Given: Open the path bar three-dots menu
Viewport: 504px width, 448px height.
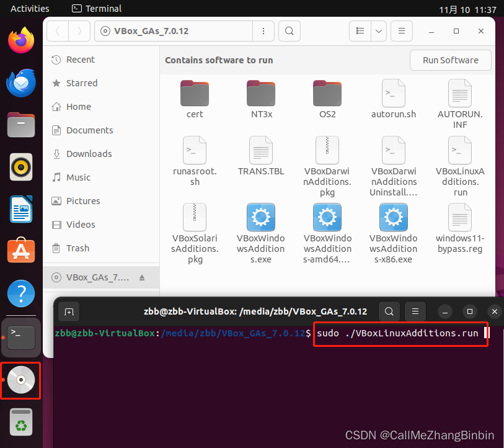Looking at the screenshot, I should pos(263,31).
